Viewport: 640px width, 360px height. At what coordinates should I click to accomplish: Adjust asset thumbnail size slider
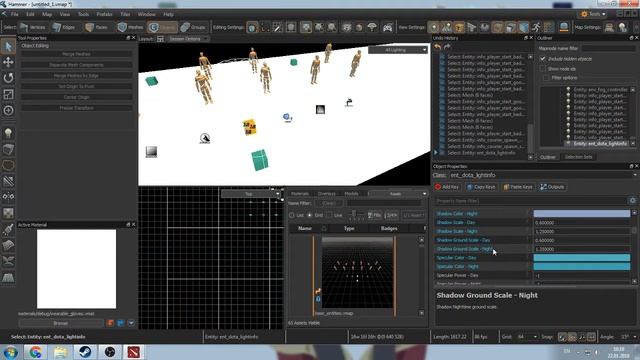click(354, 215)
